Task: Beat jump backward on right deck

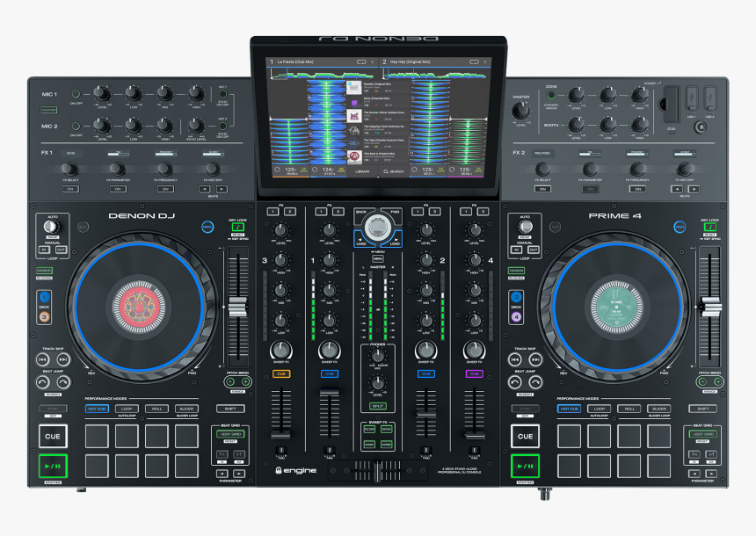Action: click(x=514, y=382)
